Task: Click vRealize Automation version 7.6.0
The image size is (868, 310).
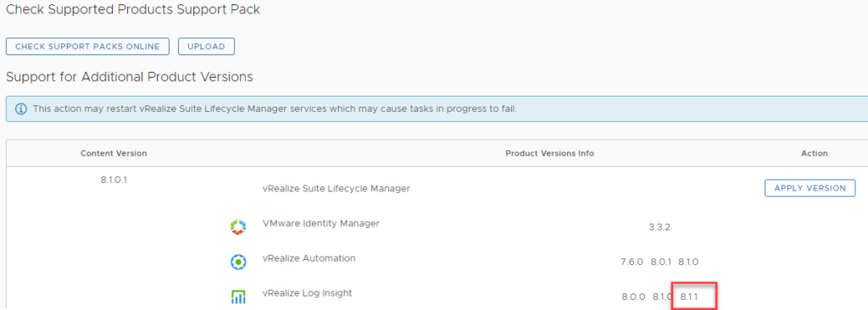Action: (x=632, y=262)
